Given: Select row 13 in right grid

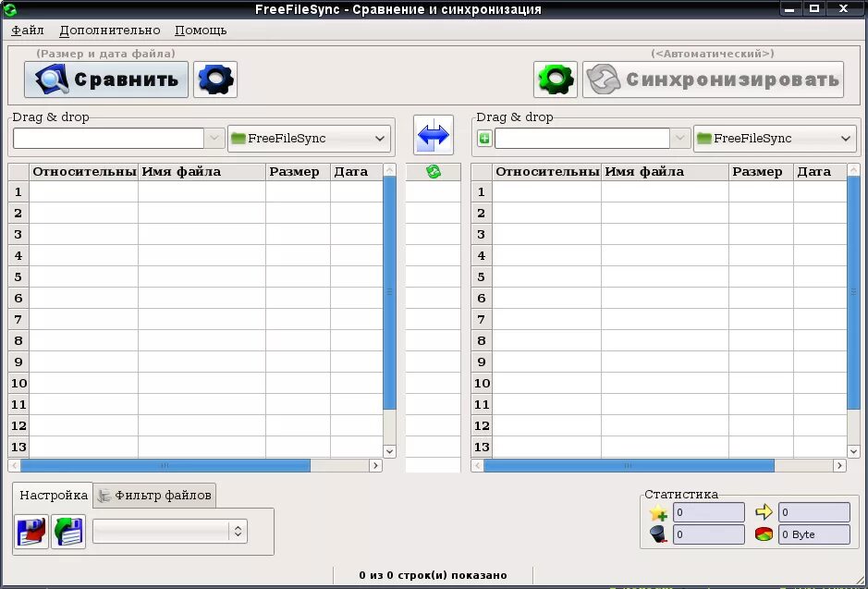Looking at the screenshot, I should pos(482,447).
